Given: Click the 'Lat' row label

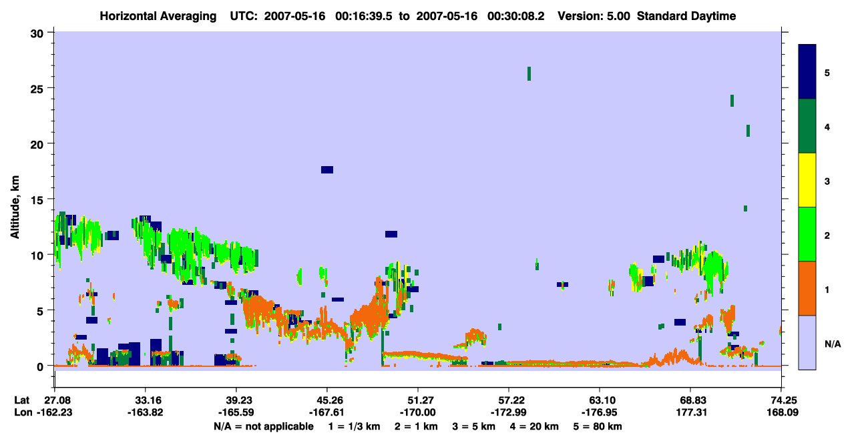Looking at the screenshot, I should (x=22, y=400).
